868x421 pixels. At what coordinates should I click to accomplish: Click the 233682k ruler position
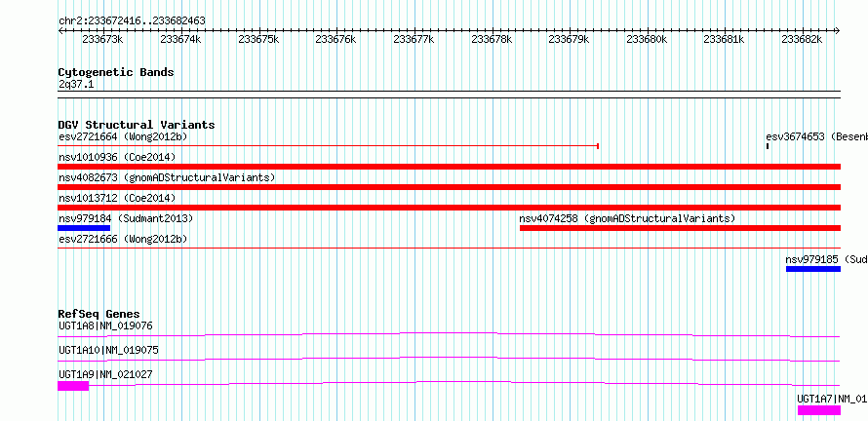point(802,40)
